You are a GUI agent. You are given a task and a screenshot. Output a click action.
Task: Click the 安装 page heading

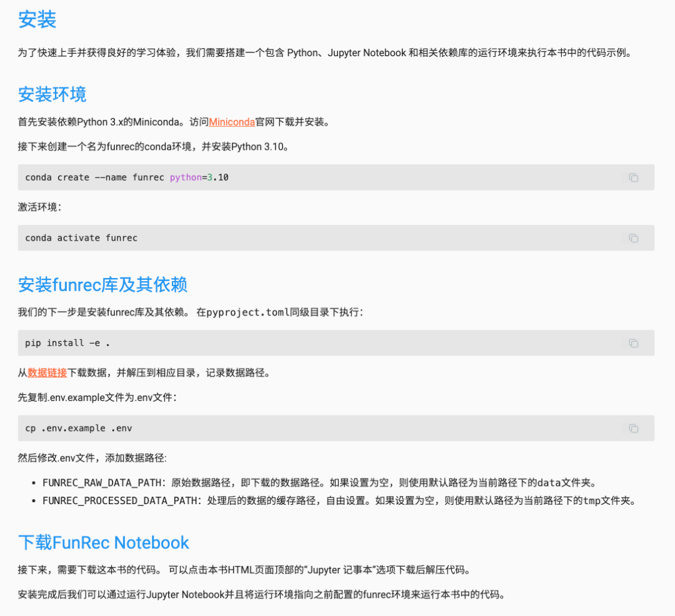pyautogui.click(x=36, y=20)
